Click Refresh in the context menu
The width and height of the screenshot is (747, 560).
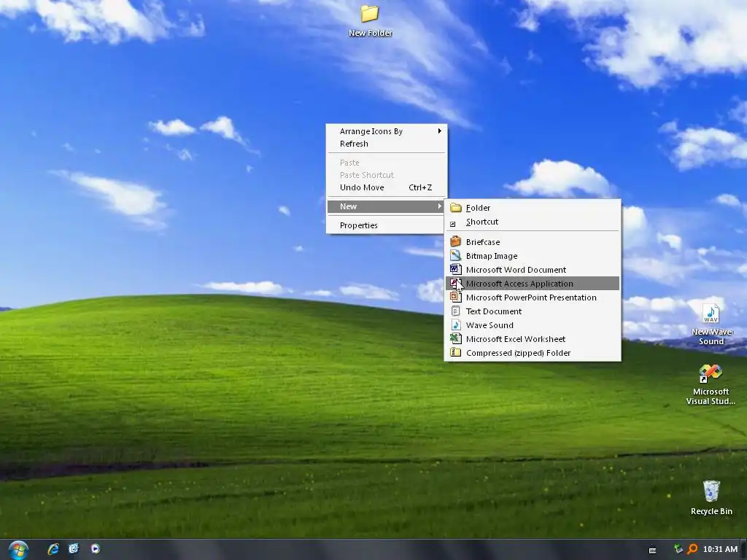387,144
